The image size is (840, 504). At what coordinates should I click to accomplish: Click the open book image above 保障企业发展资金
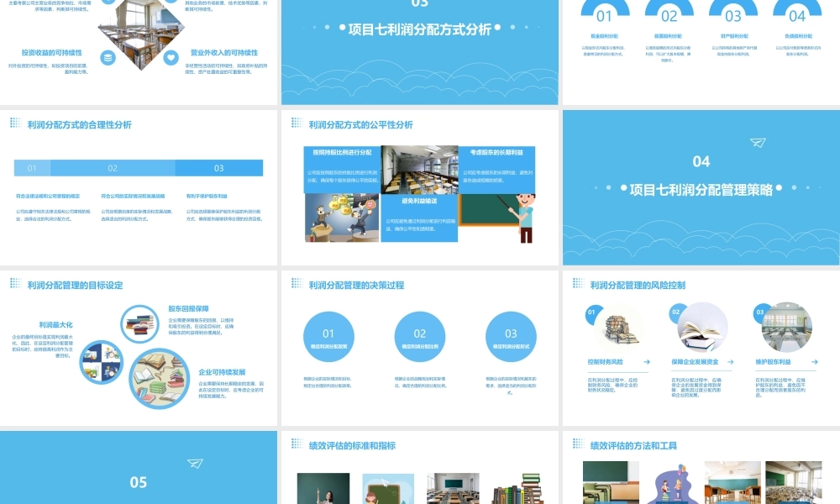702,328
